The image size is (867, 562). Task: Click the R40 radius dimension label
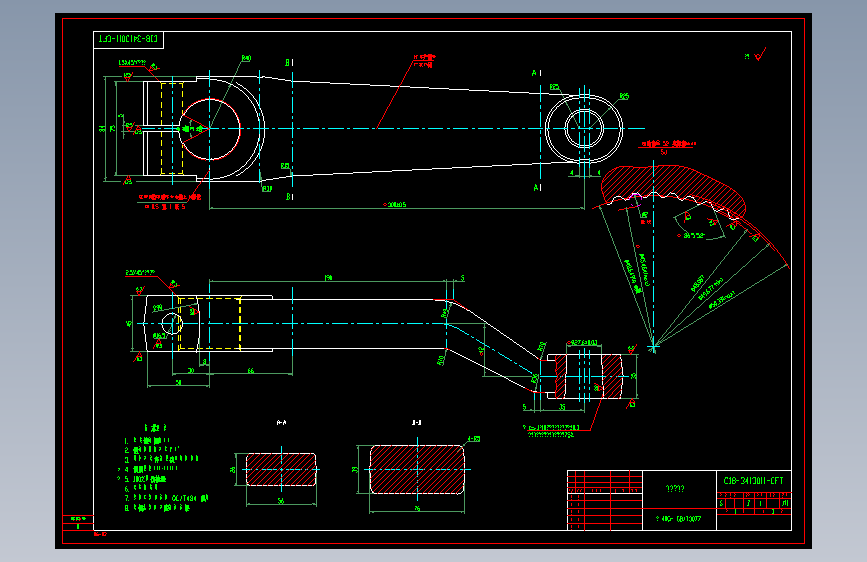tap(246, 58)
